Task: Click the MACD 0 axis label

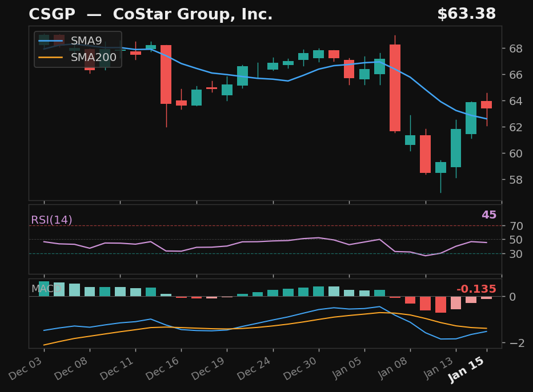Action: tap(512, 297)
